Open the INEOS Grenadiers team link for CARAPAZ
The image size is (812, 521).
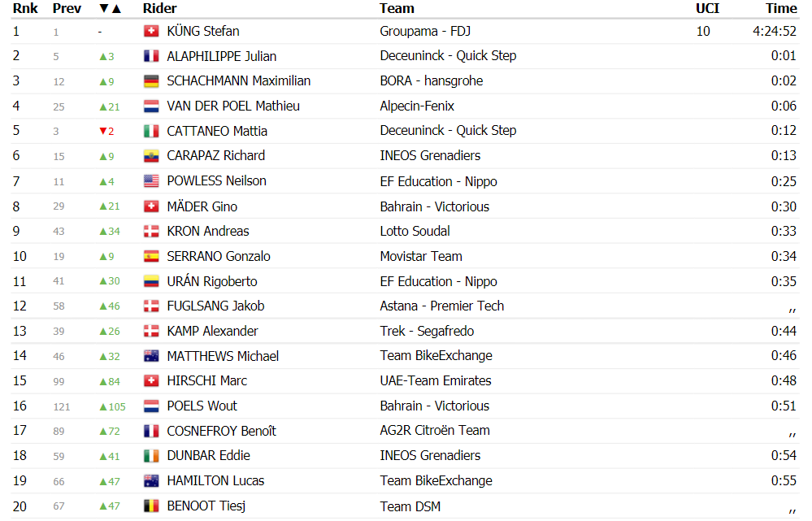coord(430,156)
